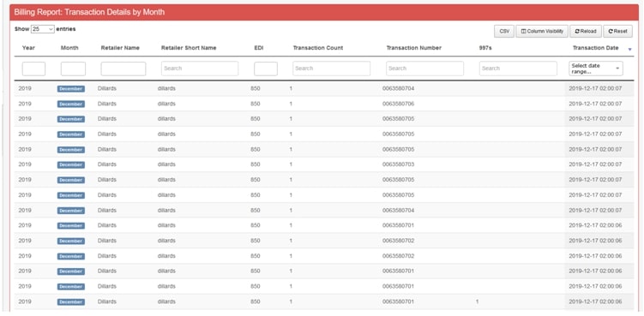Focus the Year filter input
The width and height of the screenshot is (644, 316).
coord(33,69)
